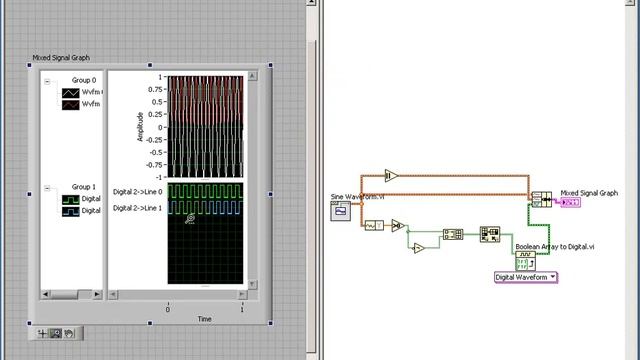Select the Boolean Array to Digital.vi node
Screen dimensions: 640x360
pyautogui.click(x=525, y=261)
